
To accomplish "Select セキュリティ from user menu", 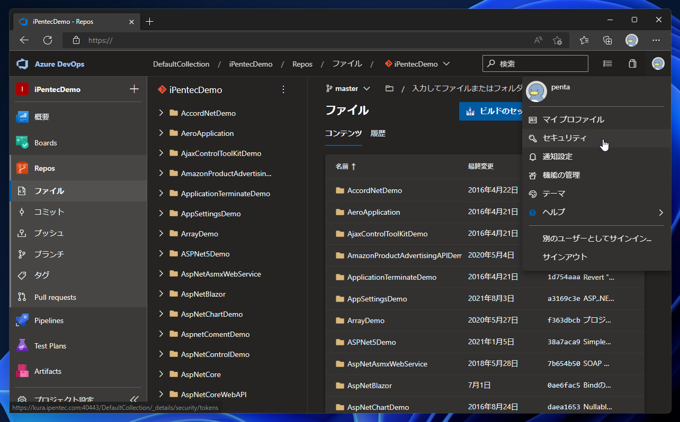I will [x=596, y=138].
